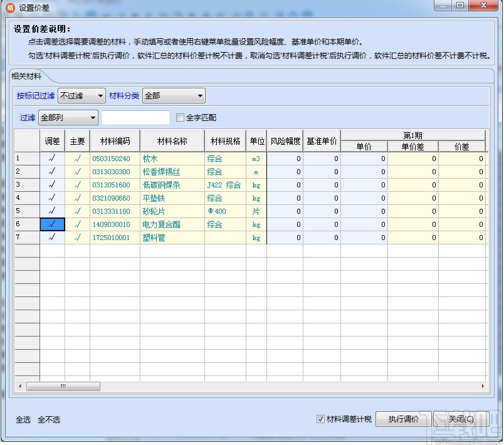Close the 设置价差 window
The width and height of the screenshot is (504, 445).
click(x=483, y=6)
